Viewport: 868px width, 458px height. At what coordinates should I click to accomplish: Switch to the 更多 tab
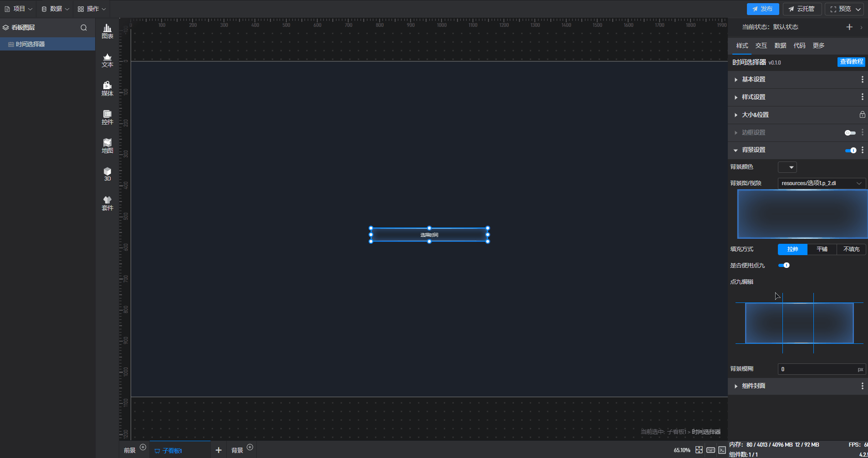click(x=818, y=45)
